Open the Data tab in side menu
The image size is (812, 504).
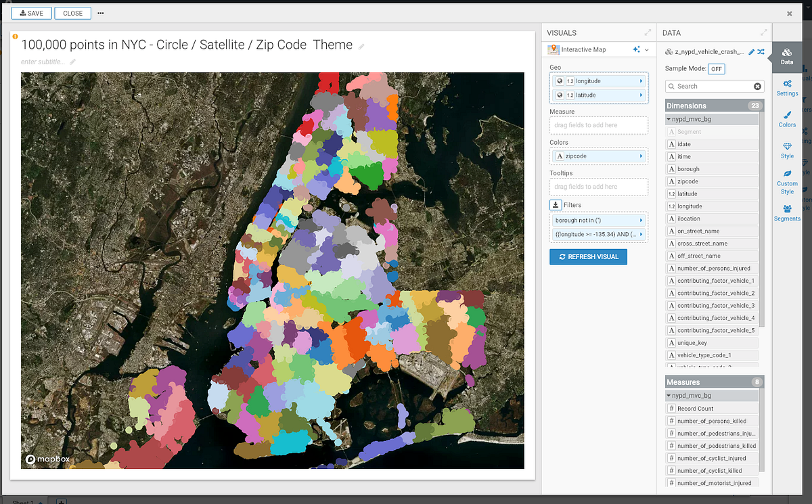point(787,56)
